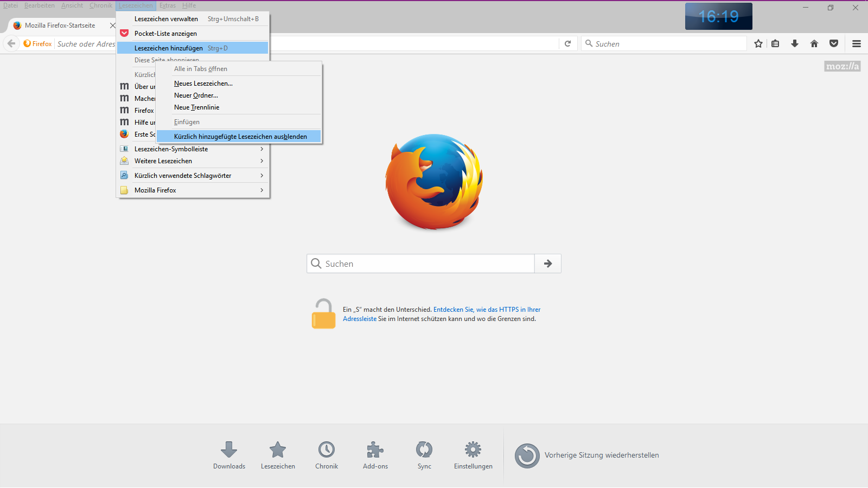Image resolution: width=868 pixels, height=488 pixels.
Task: Select the Mozilla Firefox-Startseite tab
Action: click(x=60, y=25)
